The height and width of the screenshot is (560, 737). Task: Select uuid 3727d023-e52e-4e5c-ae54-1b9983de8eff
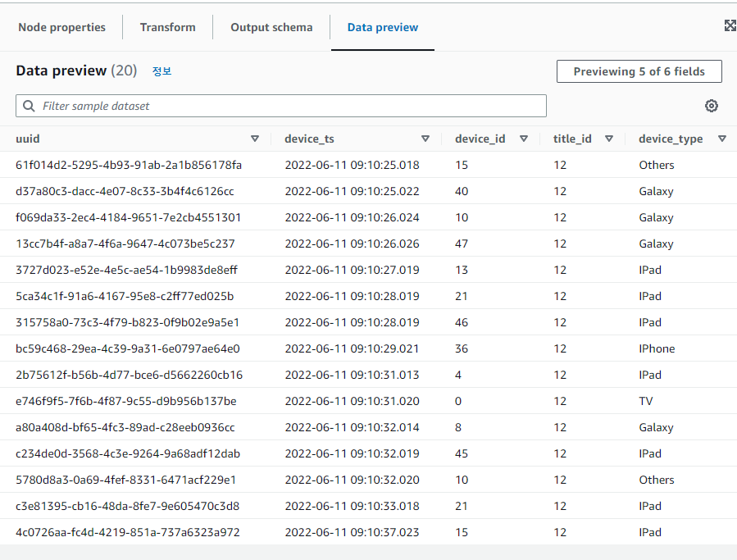[126, 270]
